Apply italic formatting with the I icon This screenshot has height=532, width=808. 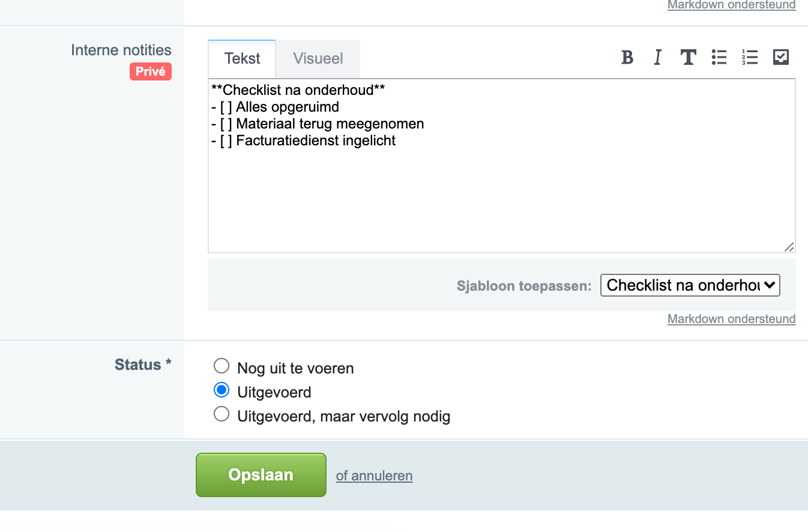pyautogui.click(x=657, y=58)
